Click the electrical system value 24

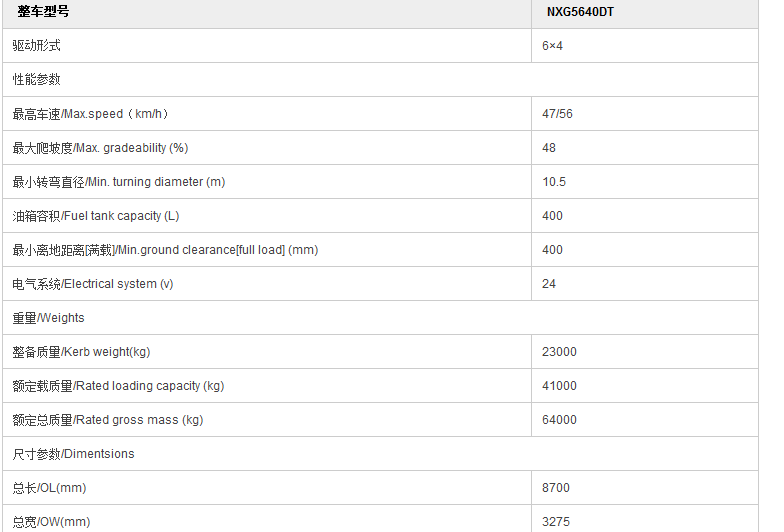point(549,284)
